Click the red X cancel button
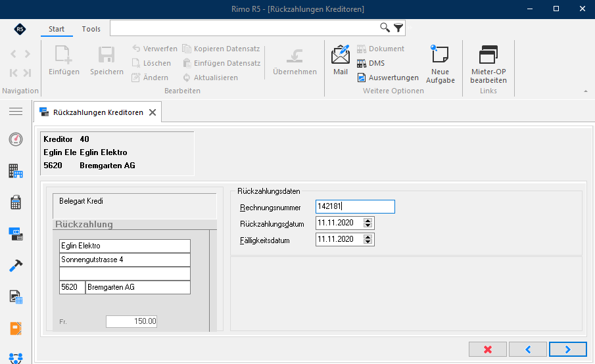 [x=488, y=349]
